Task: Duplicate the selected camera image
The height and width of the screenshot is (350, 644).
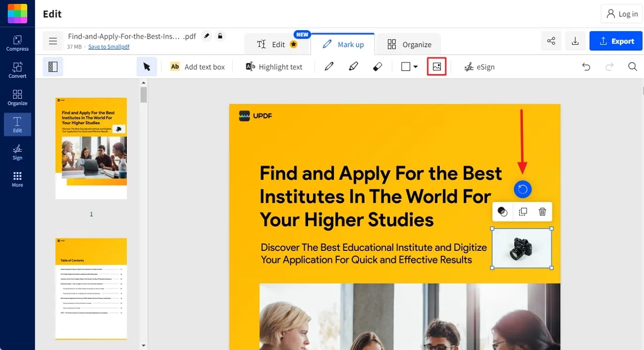Action: point(522,212)
